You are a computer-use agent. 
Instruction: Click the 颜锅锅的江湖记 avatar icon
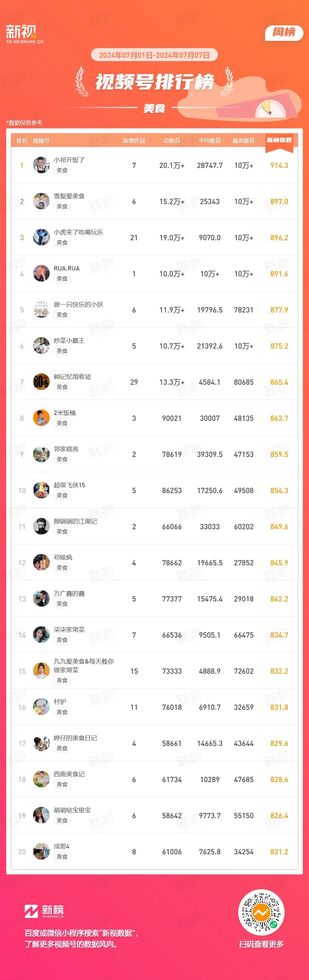41,526
